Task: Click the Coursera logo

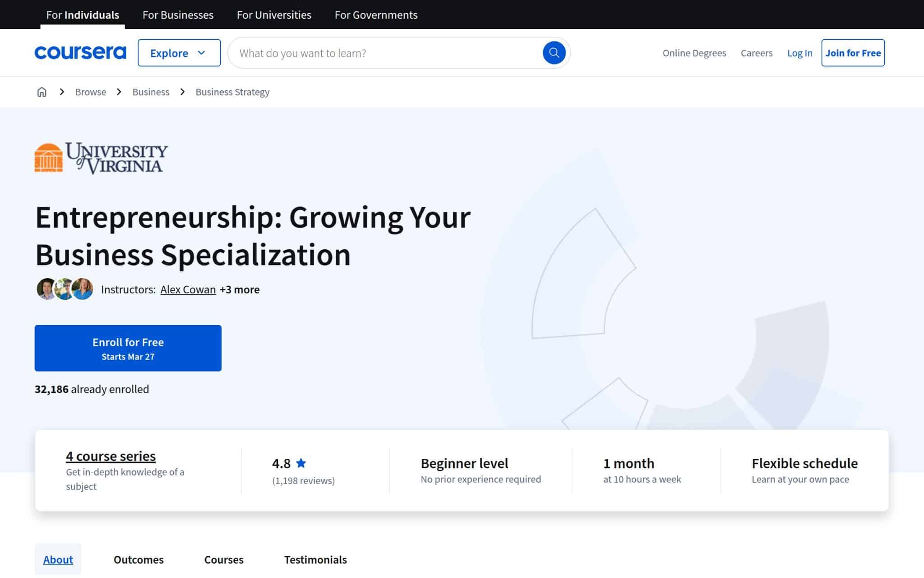Action: tap(80, 53)
